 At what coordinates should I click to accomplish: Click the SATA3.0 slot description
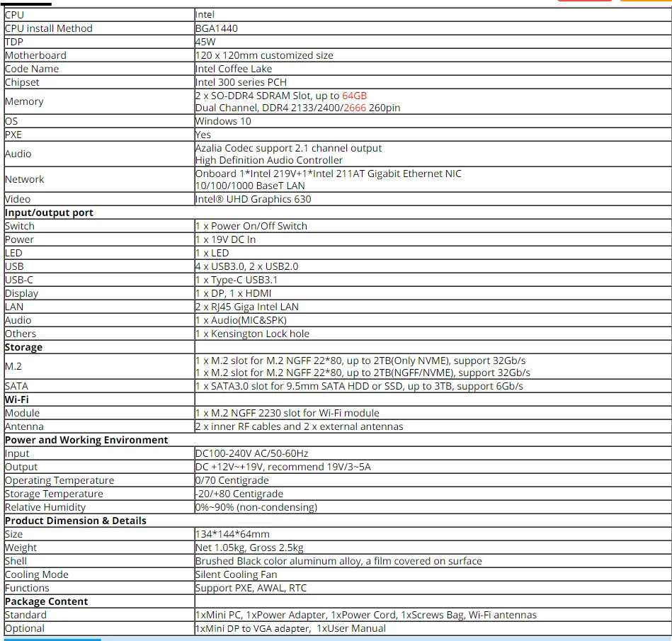[x=359, y=386]
